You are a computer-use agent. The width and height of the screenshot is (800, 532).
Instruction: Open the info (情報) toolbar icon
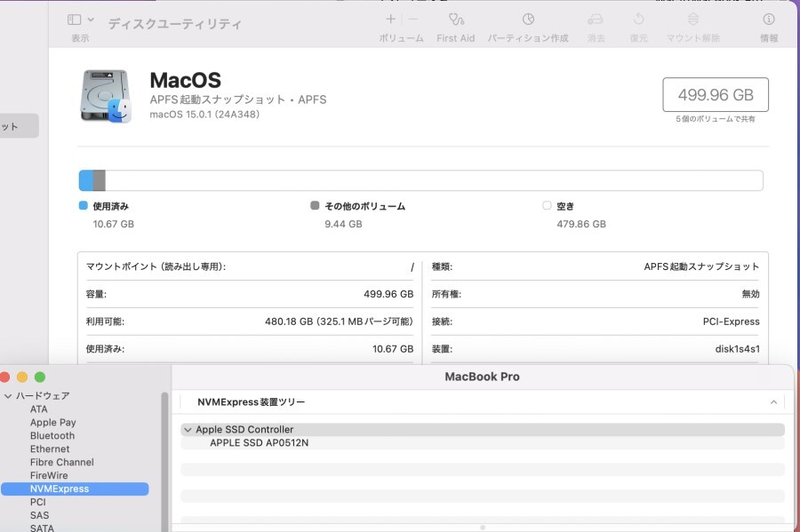pos(768,20)
